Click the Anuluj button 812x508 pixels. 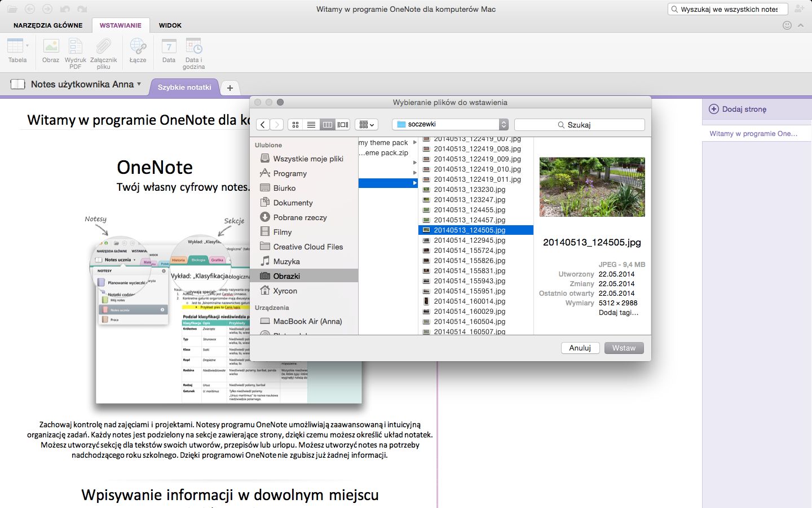[x=580, y=348]
